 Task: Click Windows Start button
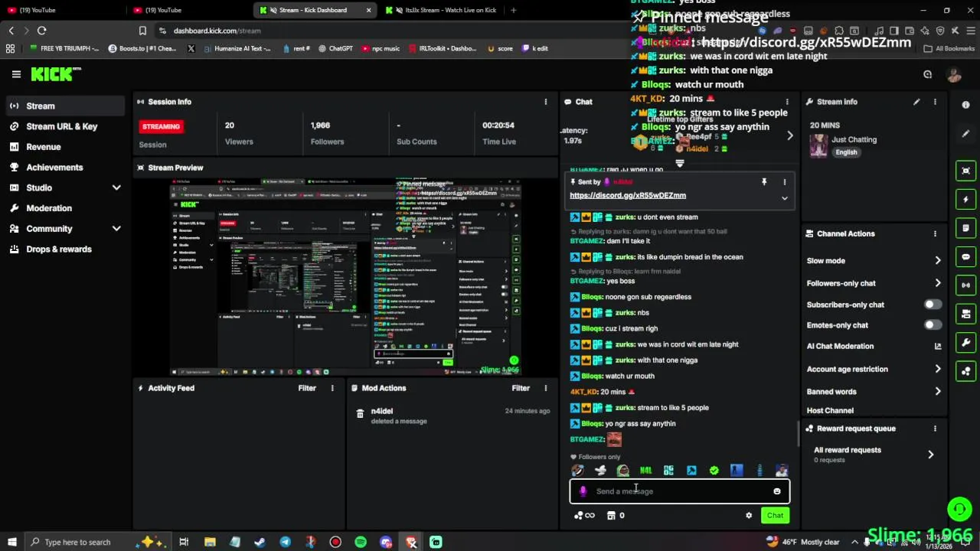(12, 542)
